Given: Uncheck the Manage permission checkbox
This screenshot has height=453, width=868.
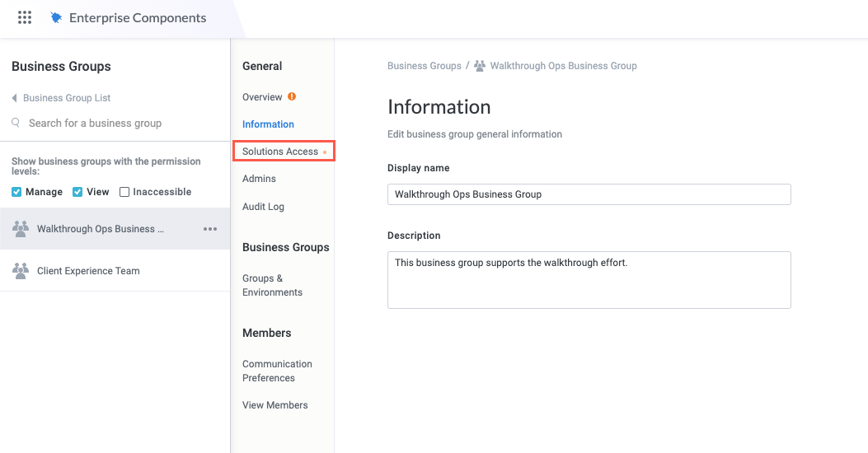Looking at the screenshot, I should point(16,192).
